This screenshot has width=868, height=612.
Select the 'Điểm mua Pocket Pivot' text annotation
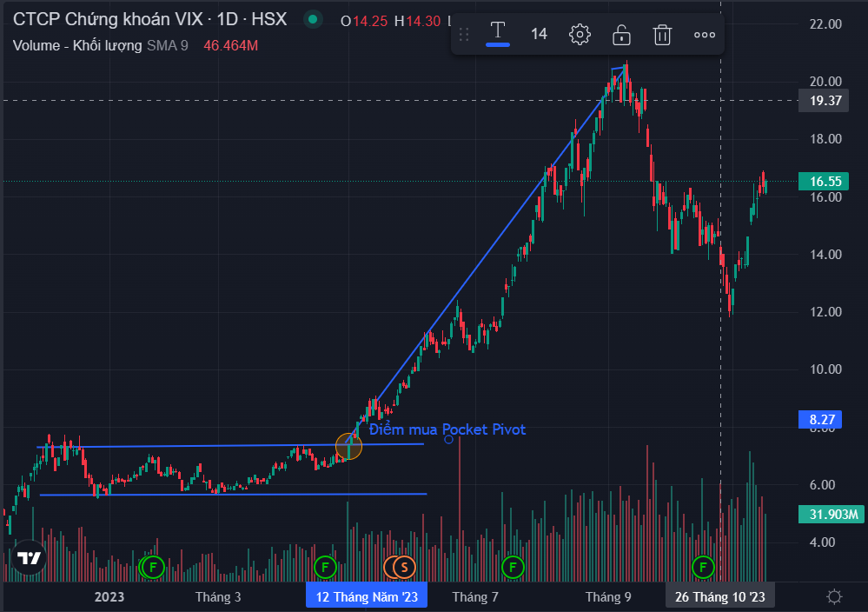pyautogui.click(x=447, y=429)
